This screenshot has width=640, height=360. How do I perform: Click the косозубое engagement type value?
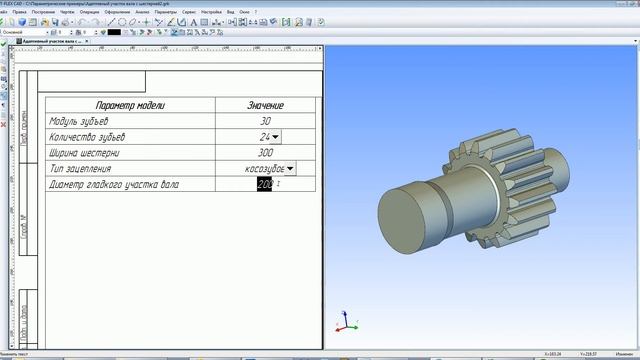point(264,169)
